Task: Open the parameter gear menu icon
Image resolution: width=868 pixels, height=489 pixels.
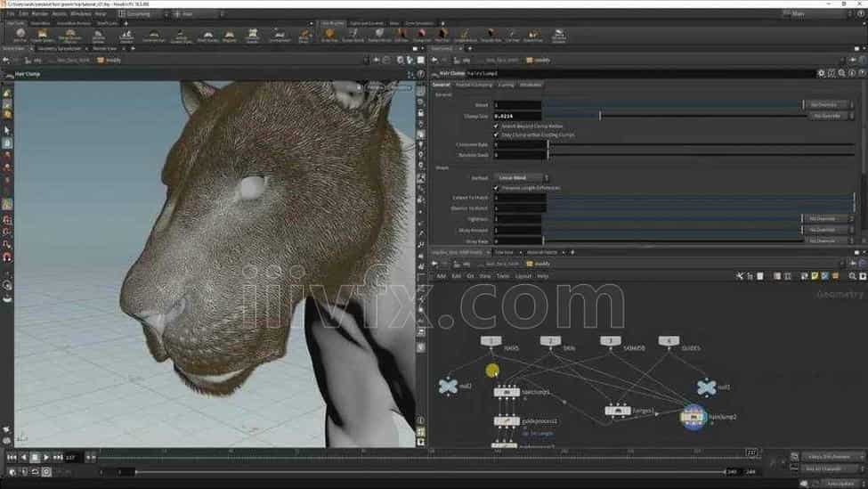Action: (821, 73)
